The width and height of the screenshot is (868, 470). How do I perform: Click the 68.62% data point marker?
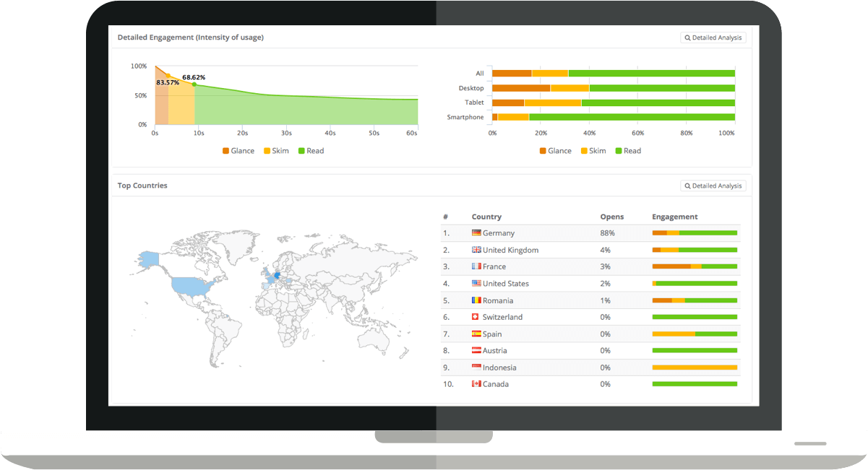(194, 84)
